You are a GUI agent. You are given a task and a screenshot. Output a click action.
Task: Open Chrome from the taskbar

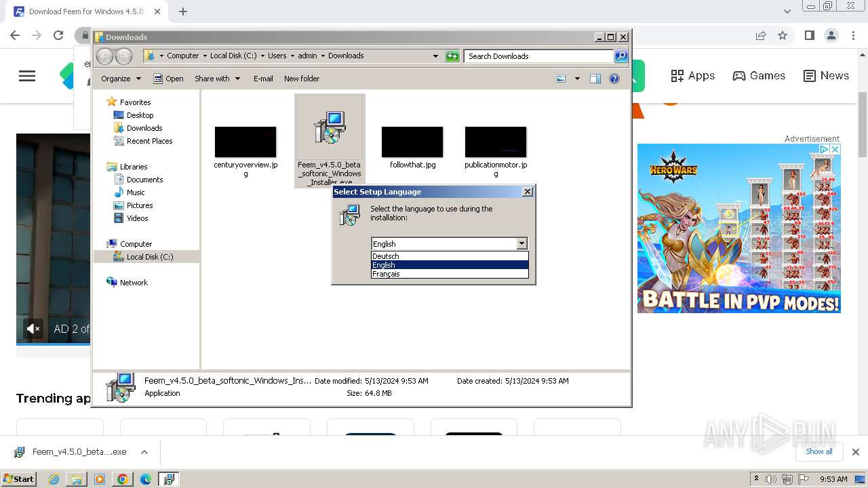[122, 479]
